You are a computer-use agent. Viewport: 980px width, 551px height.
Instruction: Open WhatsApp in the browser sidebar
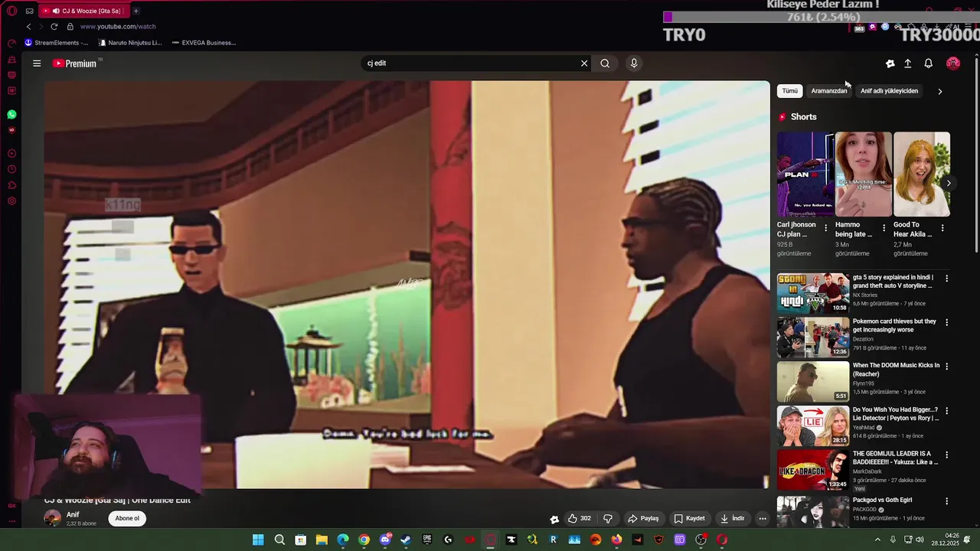(x=11, y=114)
